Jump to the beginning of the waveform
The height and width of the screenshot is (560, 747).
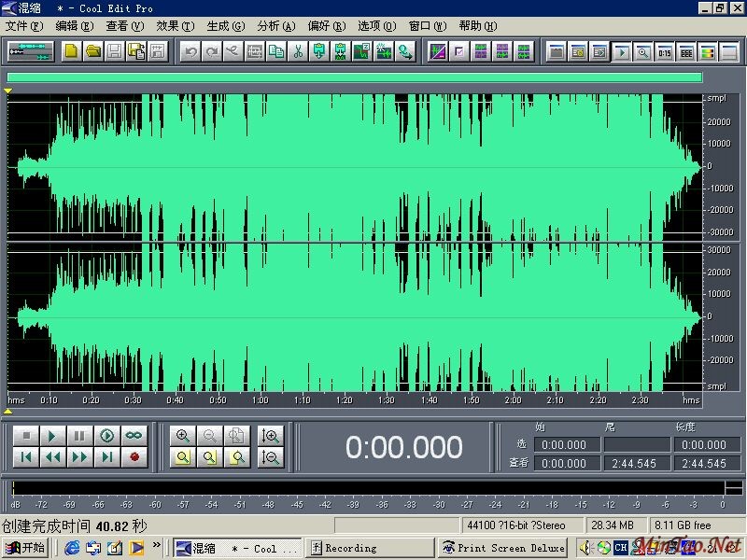[x=26, y=457]
